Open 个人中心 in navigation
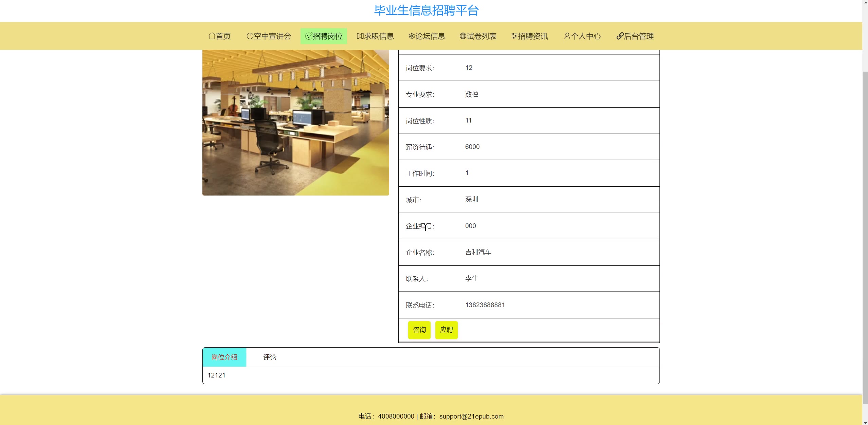The image size is (868, 425). [582, 36]
